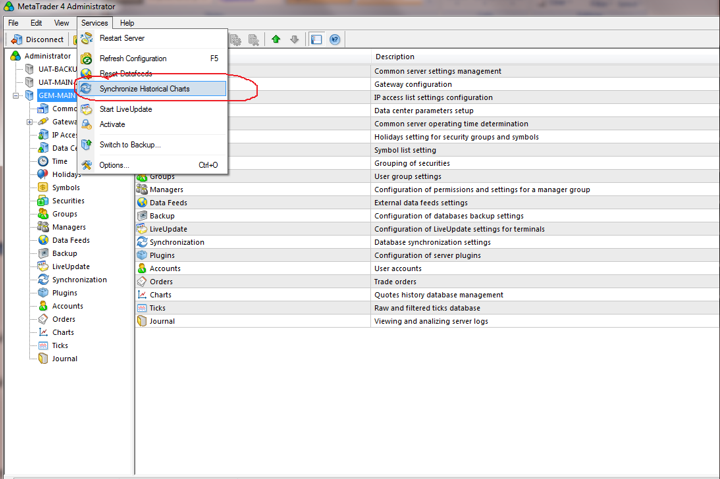The width and height of the screenshot is (720, 479).
Task: Open Charts row in list
Action: coord(427,295)
